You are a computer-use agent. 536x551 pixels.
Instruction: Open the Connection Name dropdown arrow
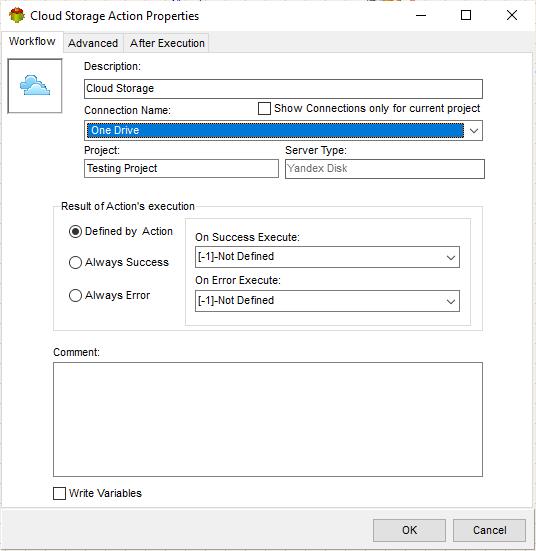473,131
